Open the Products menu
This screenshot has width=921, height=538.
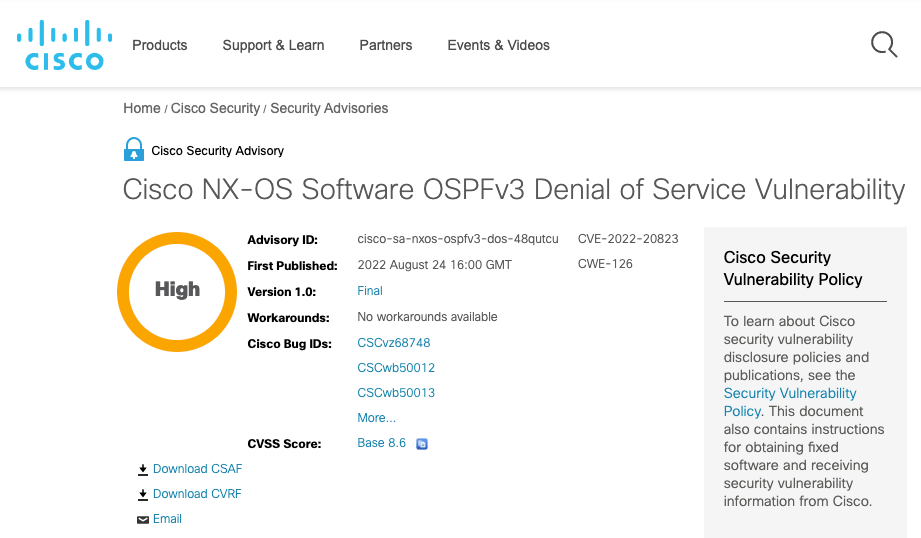click(160, 45)
